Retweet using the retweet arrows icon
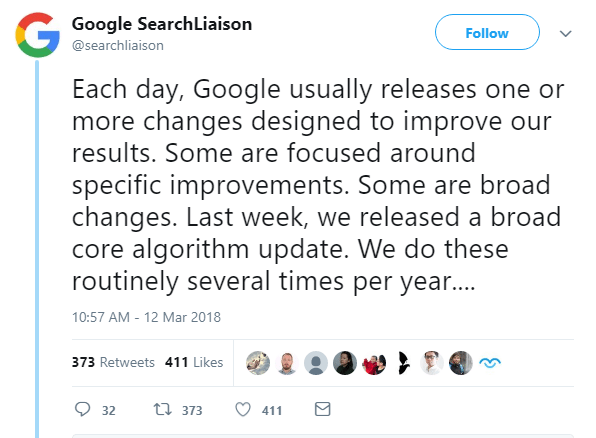Image resolution: width=596 pixels, height=438 pixels. click(x=163, y=409)
